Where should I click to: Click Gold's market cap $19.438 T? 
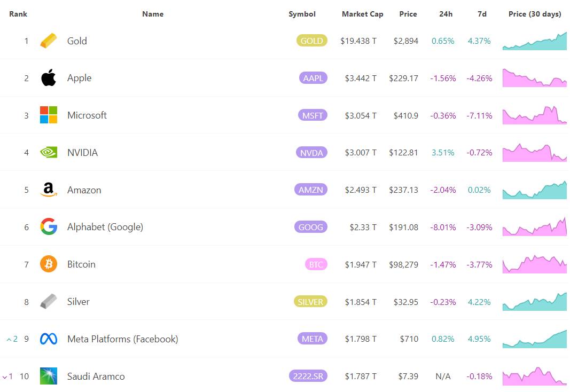[358, 41]
